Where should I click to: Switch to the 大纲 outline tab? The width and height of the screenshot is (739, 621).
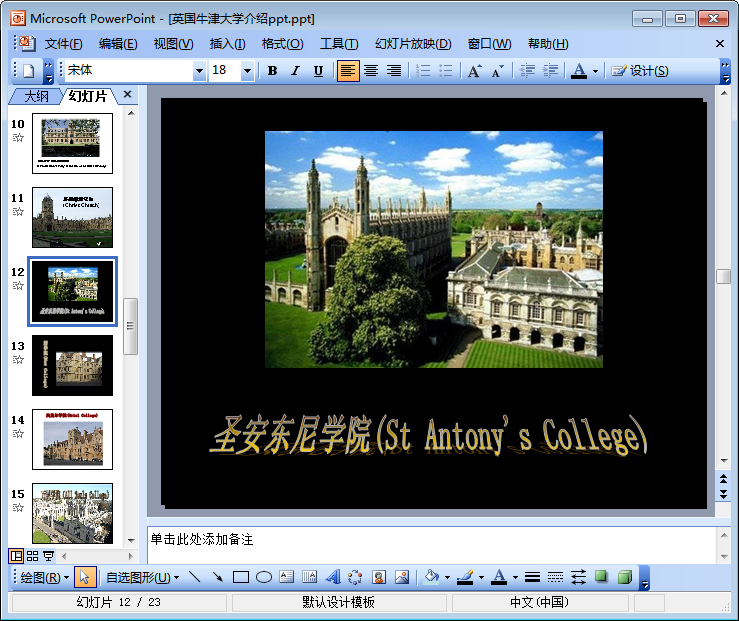tap(36, 96)
